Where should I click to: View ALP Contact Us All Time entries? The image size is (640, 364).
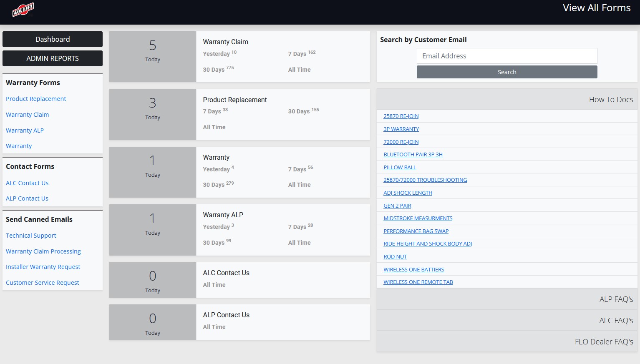[214, 327]
